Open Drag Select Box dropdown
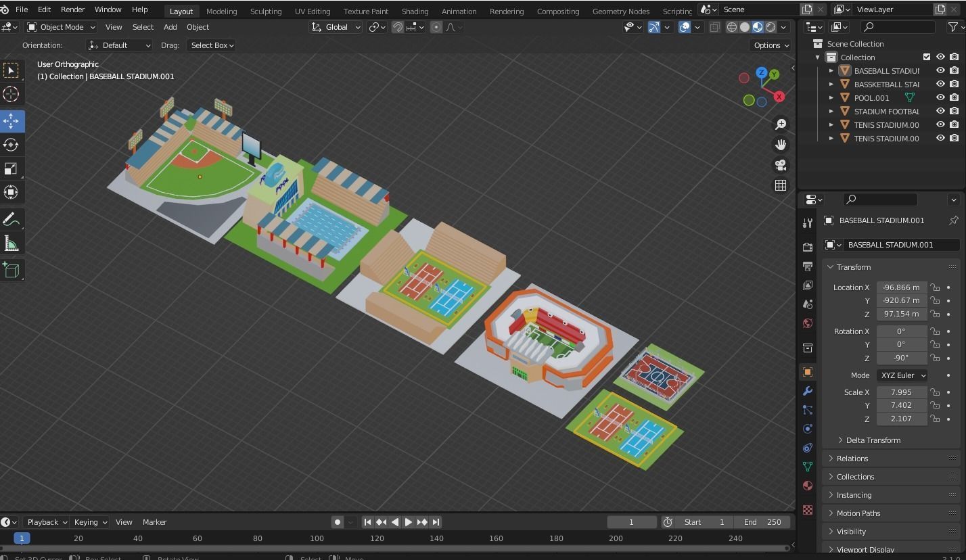The width and height of the screenshot is (966, 560). (x=212, y=45)
